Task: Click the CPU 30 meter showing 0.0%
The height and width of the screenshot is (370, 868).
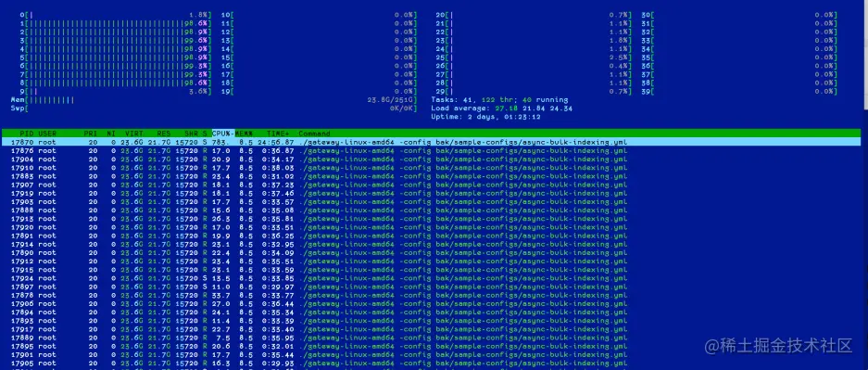Action: point(739,15)
